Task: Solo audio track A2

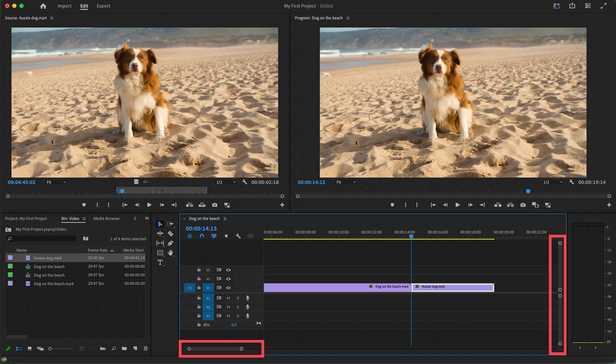Action: [238, 307]
